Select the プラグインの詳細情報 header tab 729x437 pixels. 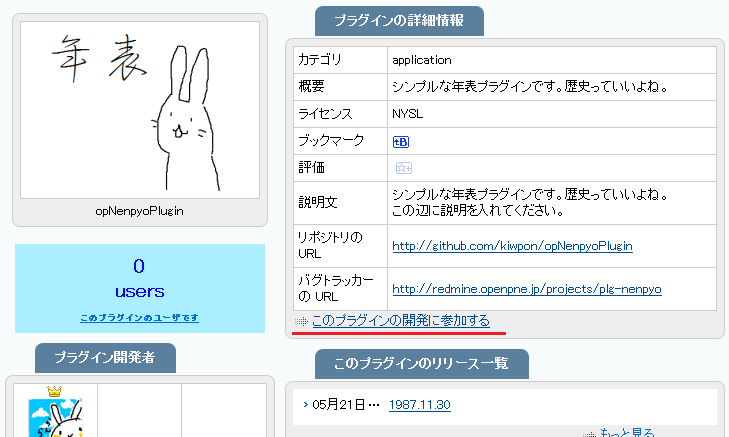[x=399, y=21]
